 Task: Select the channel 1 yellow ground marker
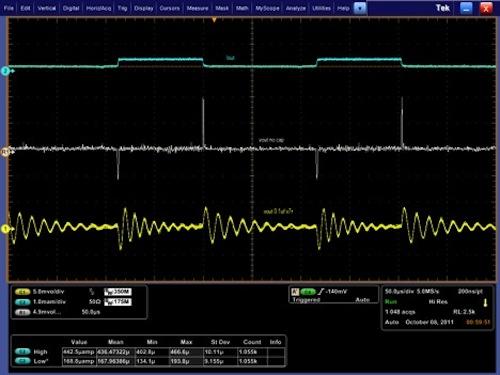pos(5,229)
